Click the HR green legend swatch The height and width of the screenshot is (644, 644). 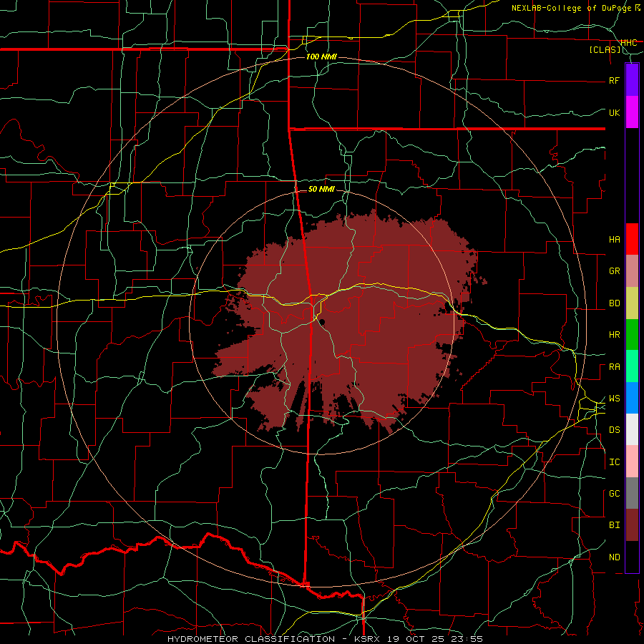tap(632, 335)
